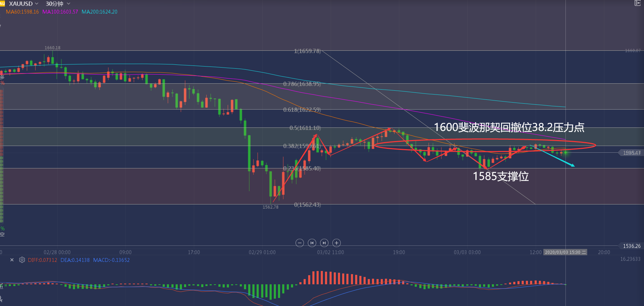Click the MACD:-0.13652 value label
Viewport: 644px width, 306px height.
(x=111, y=260)
